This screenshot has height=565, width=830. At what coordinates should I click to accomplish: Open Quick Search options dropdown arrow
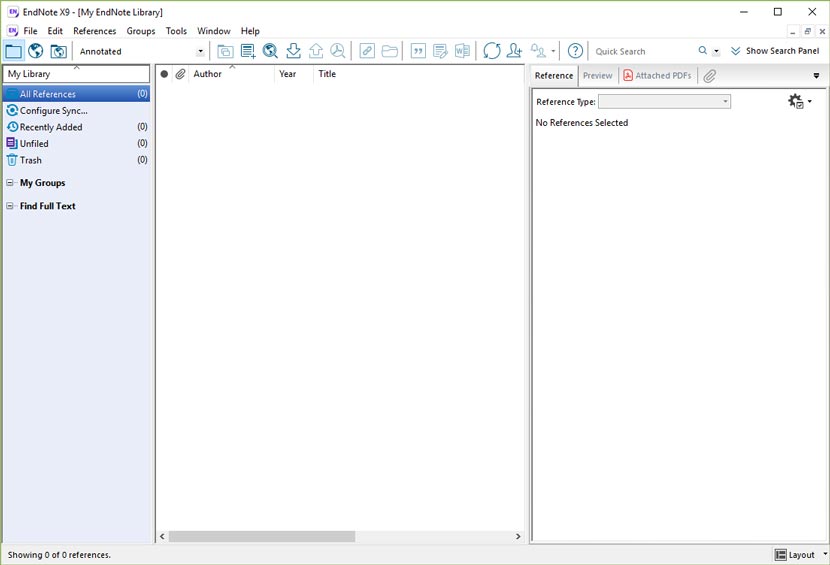[716, 51]
